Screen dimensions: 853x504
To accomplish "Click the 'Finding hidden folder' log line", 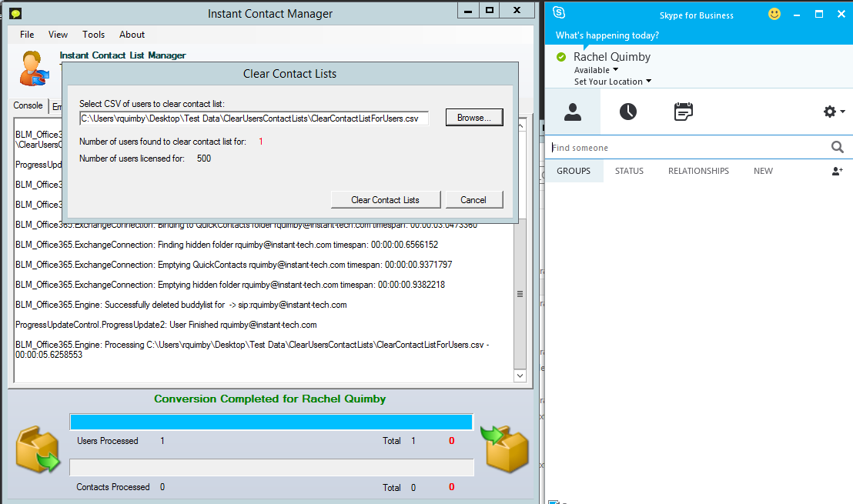I will click(227, 245).
